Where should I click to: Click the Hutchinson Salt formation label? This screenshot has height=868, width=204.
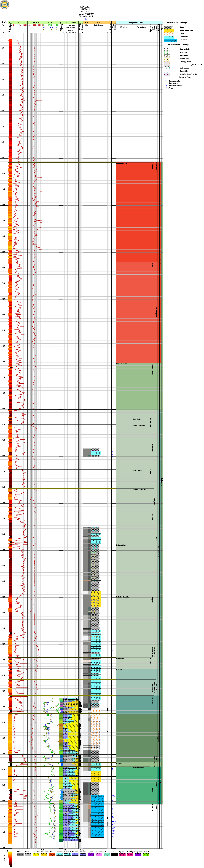point(122,163)
